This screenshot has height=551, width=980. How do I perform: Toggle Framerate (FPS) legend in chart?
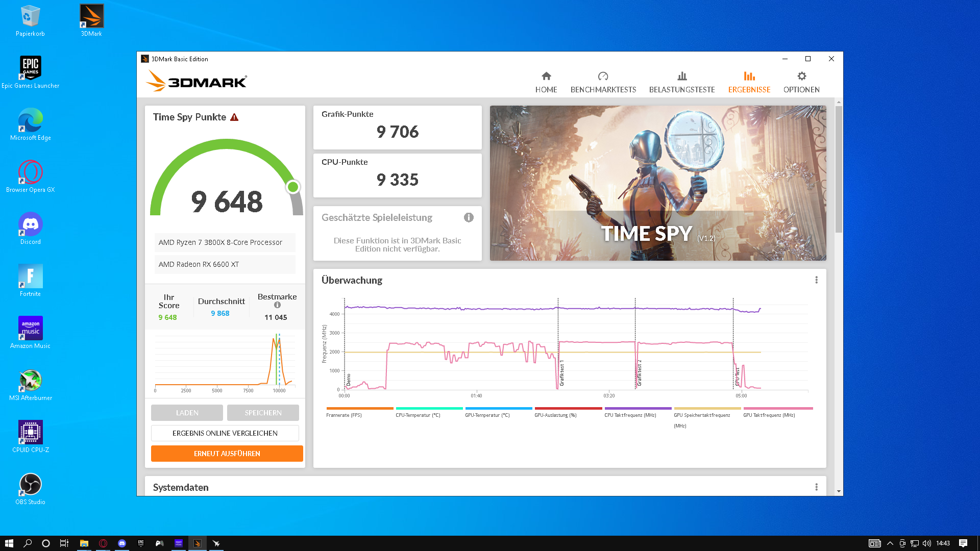344,415
